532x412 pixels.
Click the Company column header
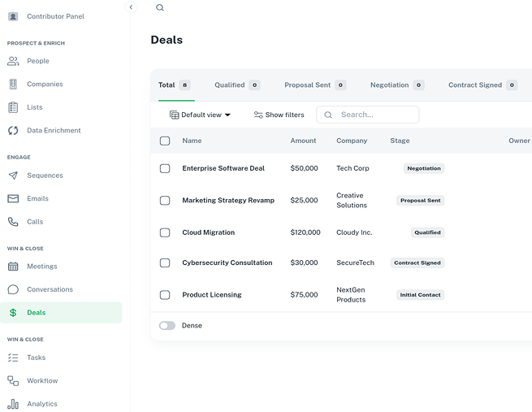click(x=352, y=141)
